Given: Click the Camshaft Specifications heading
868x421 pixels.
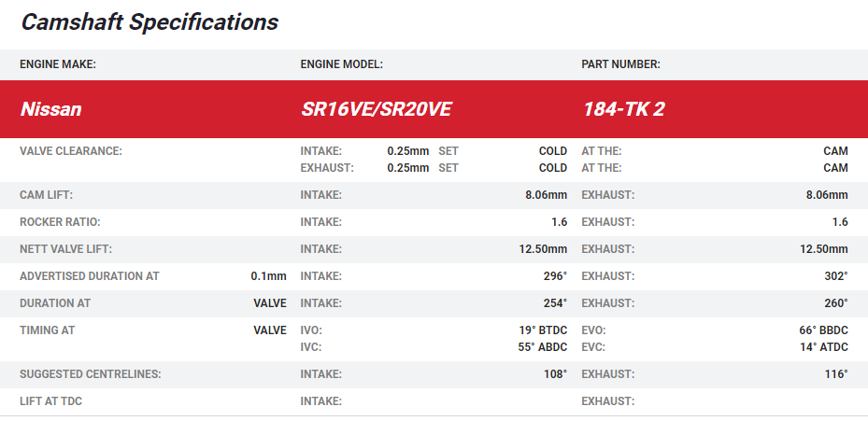Looking at the screenshot, I should coord(149,22).
